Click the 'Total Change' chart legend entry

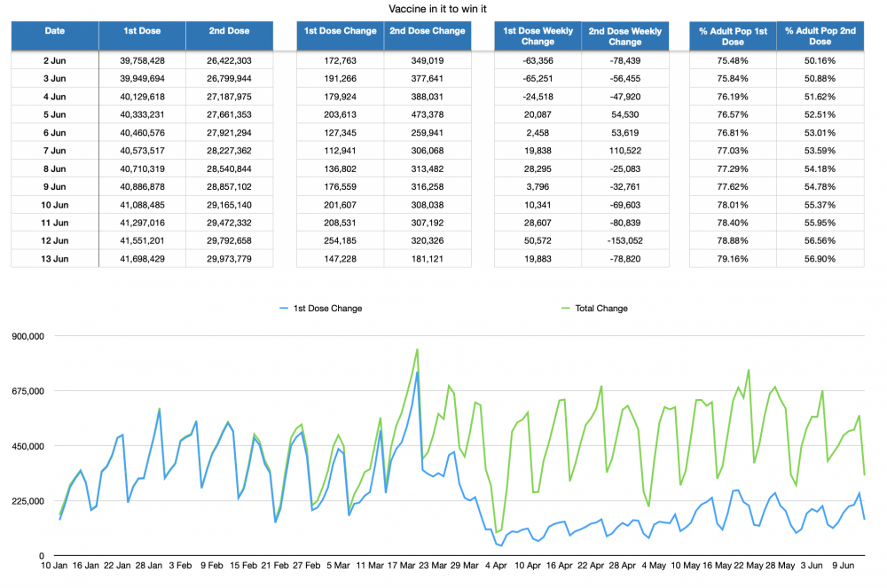pyautogui.click(x=594, y=309)
